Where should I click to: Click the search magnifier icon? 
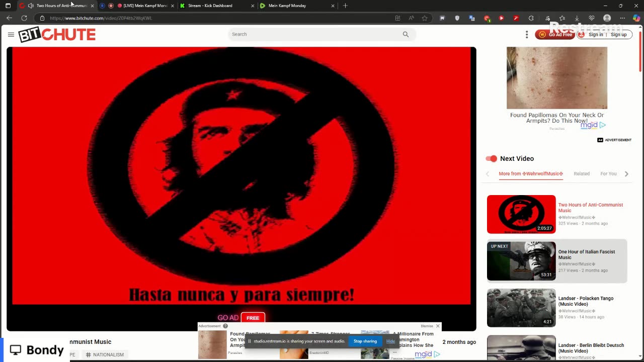(x=406, y=34)
